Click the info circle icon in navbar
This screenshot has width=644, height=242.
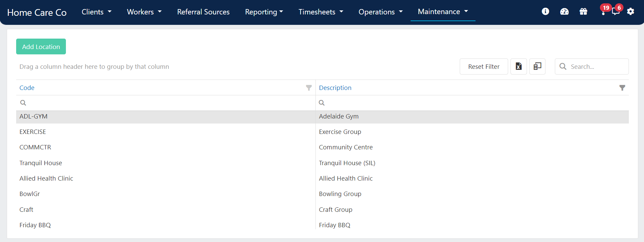[545, 11]
